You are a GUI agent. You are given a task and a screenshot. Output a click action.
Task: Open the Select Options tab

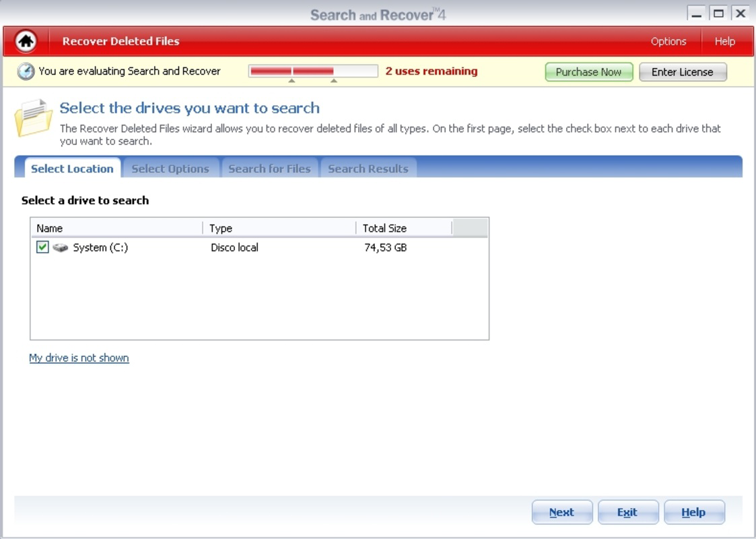coord(171,168)
